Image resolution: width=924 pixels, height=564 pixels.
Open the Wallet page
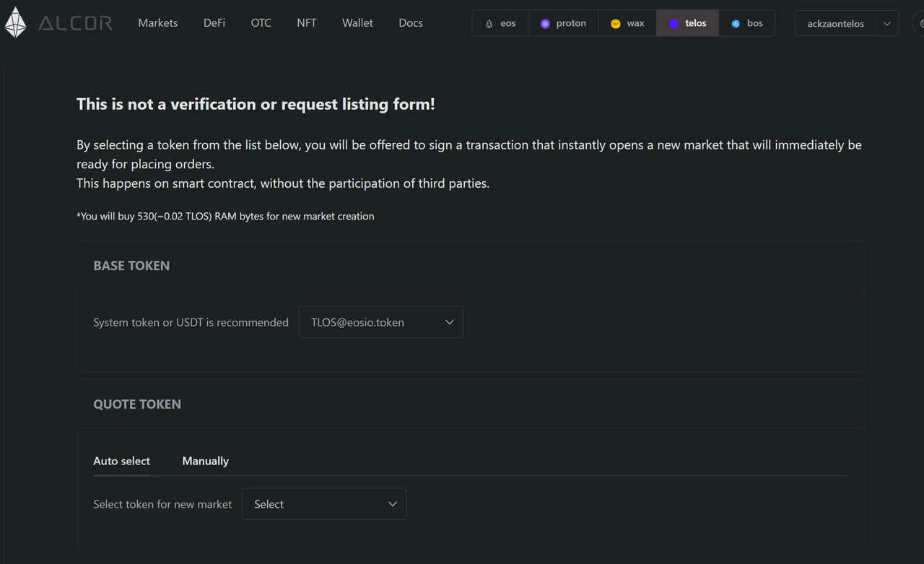[357, 23]
